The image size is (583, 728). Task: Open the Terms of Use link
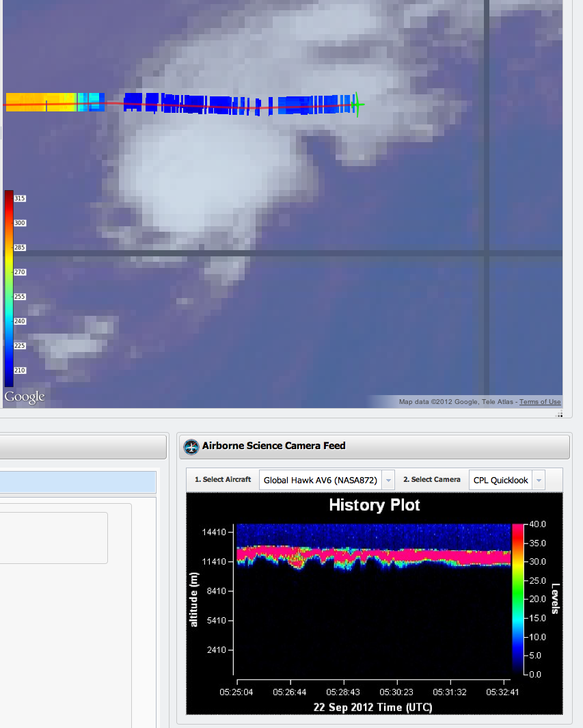[540, 402]
